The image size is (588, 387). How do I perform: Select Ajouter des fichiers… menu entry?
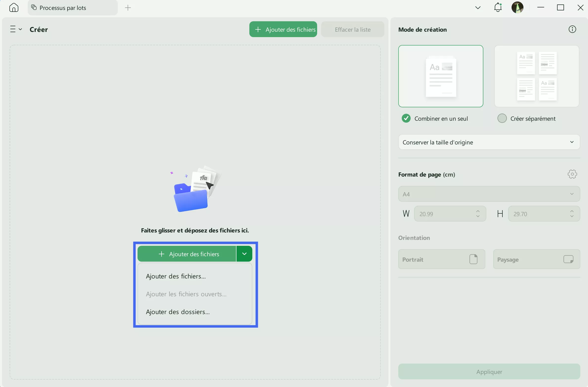pyautogui.click(x=176, y=276)
